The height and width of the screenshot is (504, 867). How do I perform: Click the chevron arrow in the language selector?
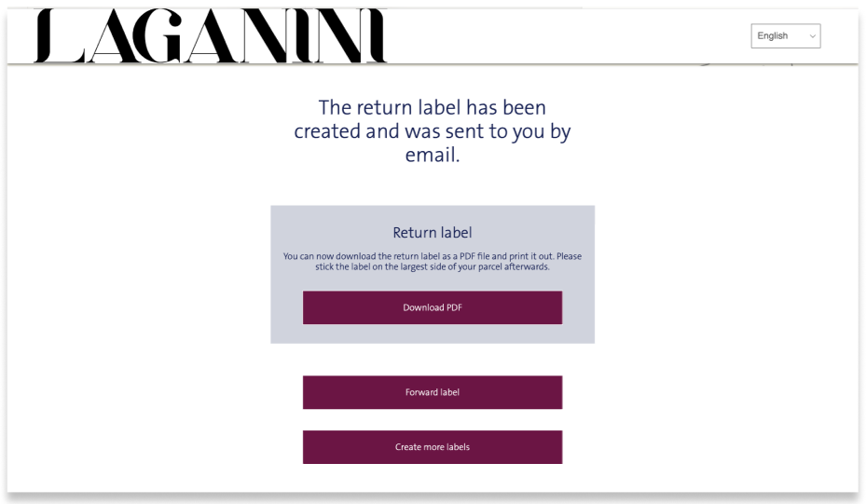click(x=812, y=36)
